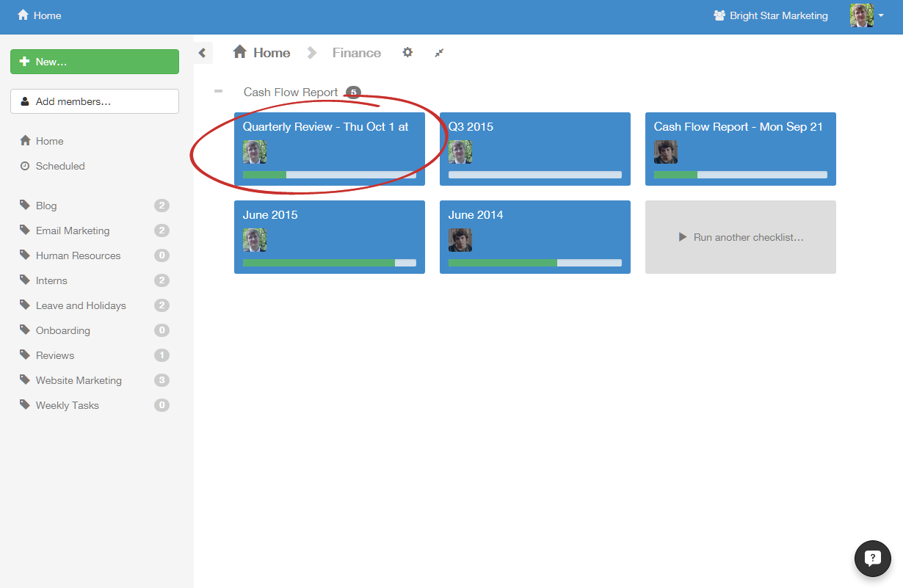Open the user profile avatar dropdown

[866, 15]
